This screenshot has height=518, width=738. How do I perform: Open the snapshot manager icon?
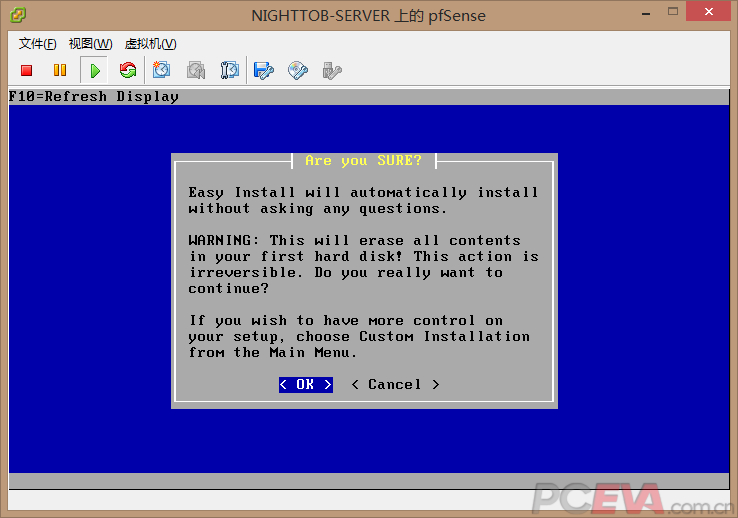[230, 70]
